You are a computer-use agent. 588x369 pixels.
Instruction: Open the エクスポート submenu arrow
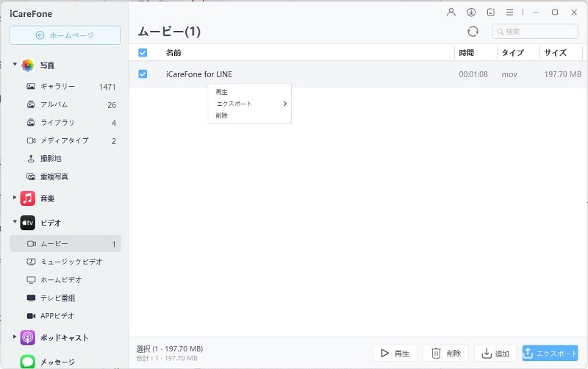[x=285, y=104]
